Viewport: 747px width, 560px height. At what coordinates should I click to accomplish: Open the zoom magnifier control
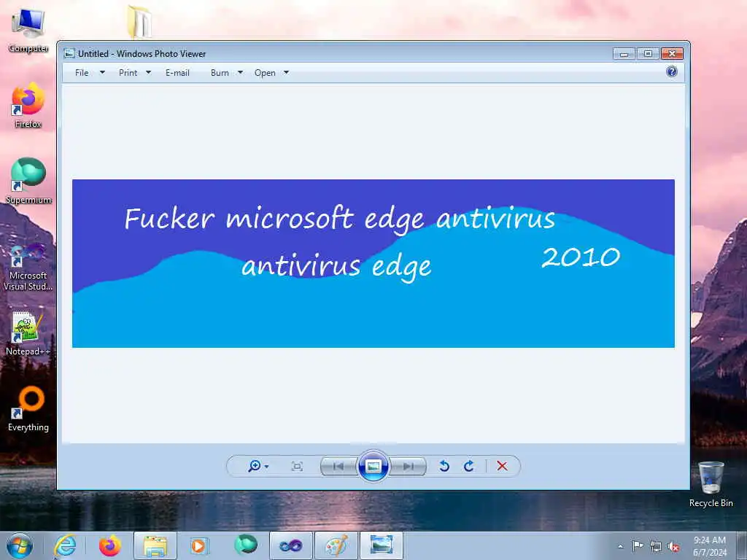[x=255, y=466]
